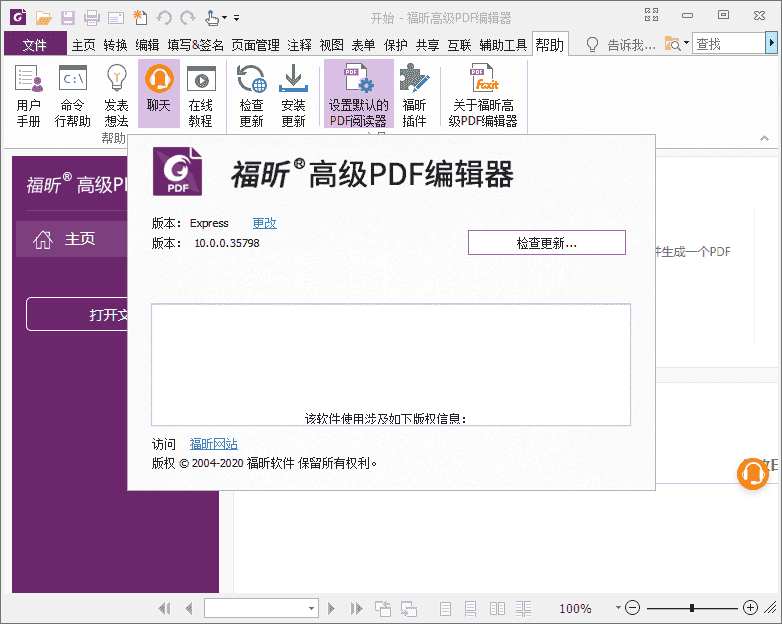Go to next page arrow
782x624 pixels.
coord(331,608)
